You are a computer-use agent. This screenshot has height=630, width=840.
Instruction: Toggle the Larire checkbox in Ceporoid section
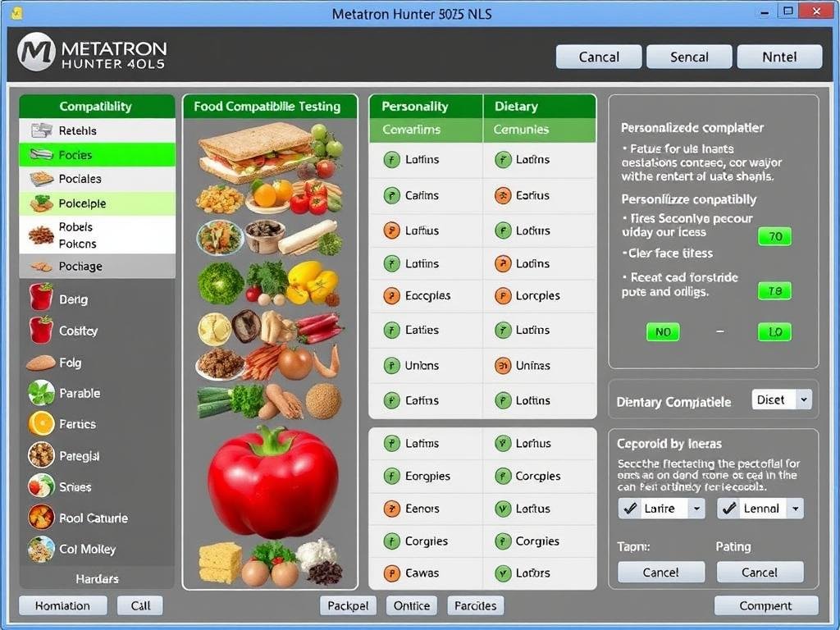[x=629, y=509]
